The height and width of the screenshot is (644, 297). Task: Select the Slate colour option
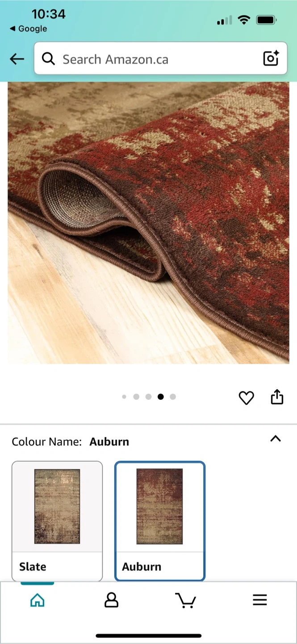click(x=57, y=521)
